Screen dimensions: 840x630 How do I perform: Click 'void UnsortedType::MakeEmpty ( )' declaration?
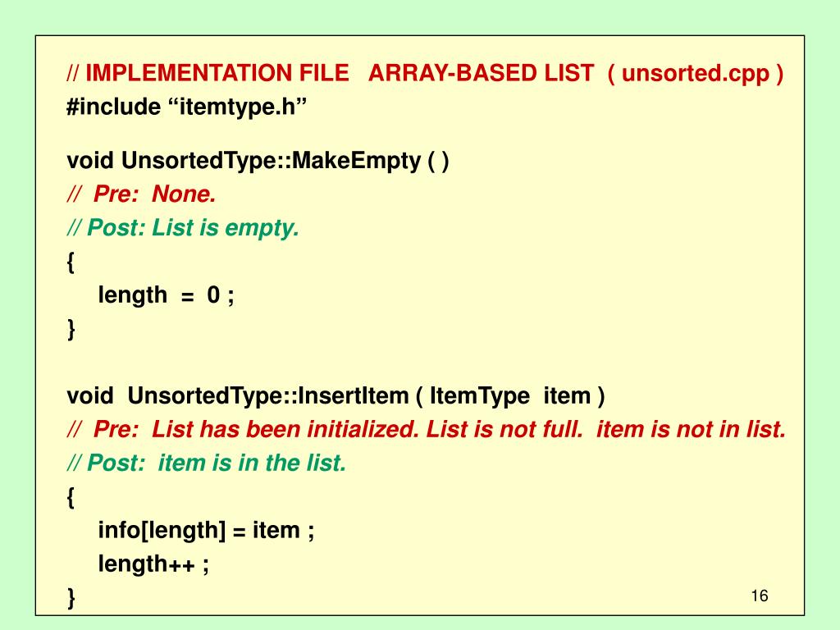coord(258,161)
